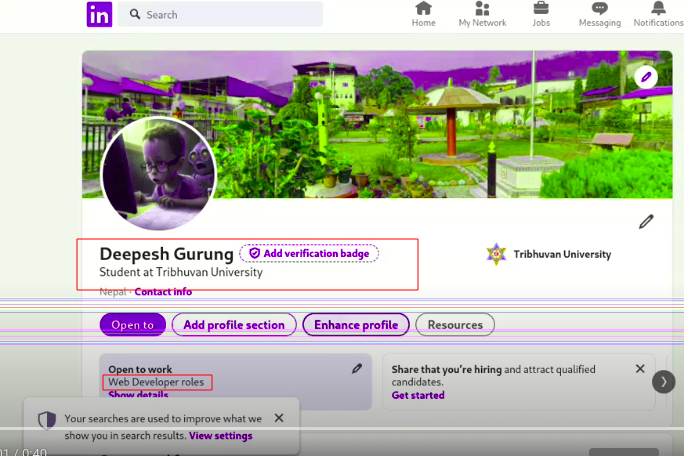Viewport: 684px width, 456px height.
Task: Click Add verification badge button
Action: [309, 254]
